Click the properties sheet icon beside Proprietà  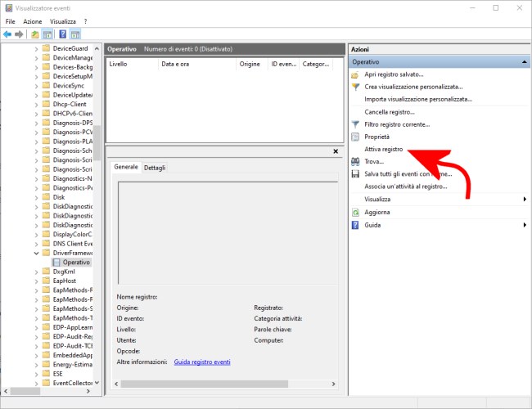355,137
